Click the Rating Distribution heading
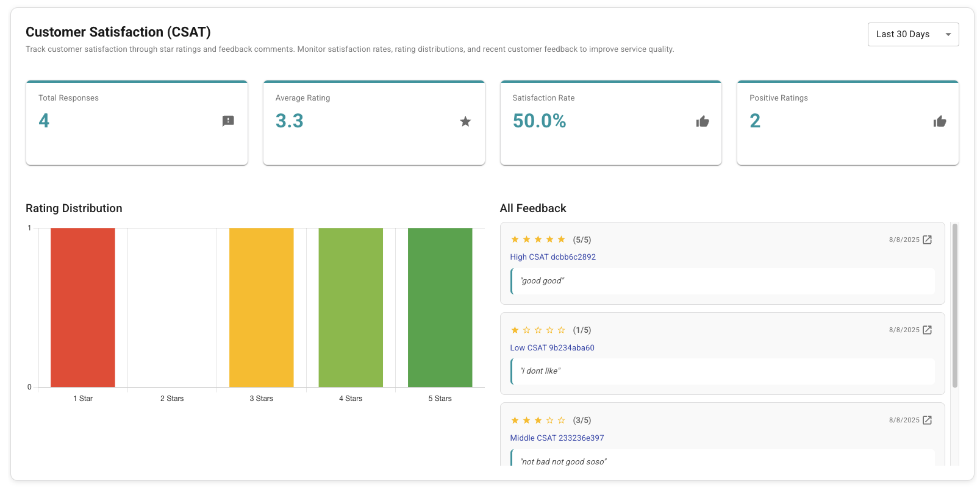 [74, 208]
